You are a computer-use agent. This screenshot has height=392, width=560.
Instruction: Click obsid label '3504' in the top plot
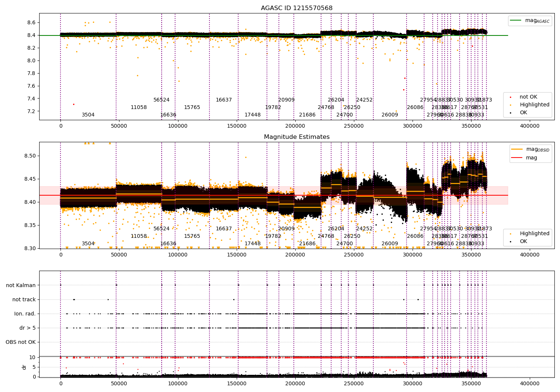pos(88,115)
